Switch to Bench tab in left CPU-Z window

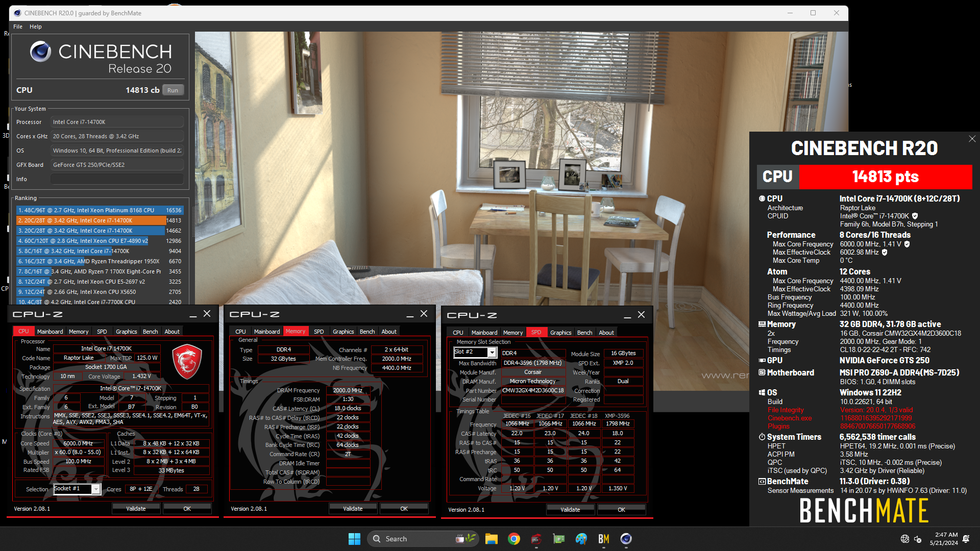click(150, 332)
